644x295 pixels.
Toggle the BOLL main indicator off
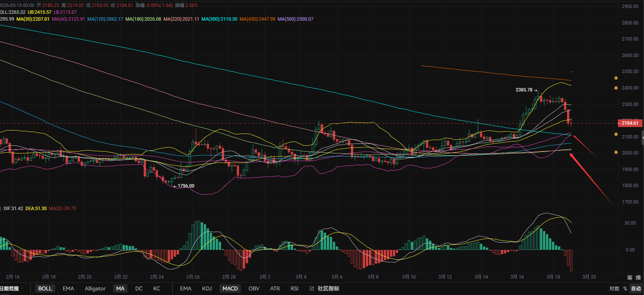[x=45, y=288]
